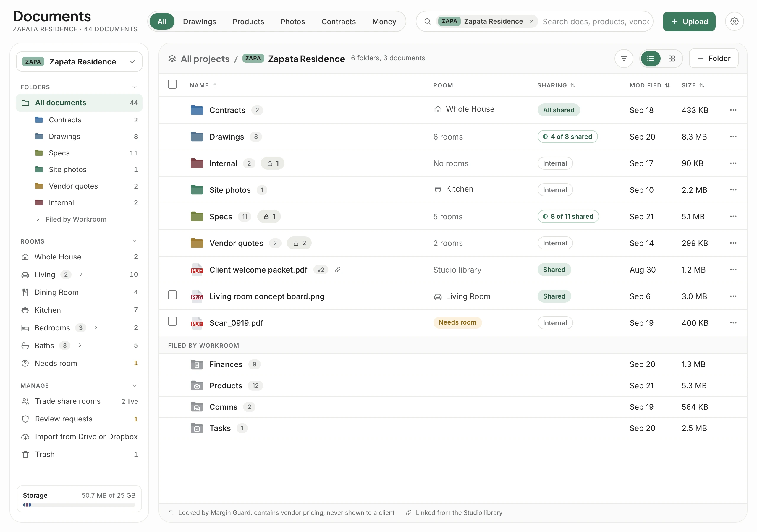Click the link icon on Client welcome packet
The width and height of the screenshot is (757, 532).
[x=337, y=270]
